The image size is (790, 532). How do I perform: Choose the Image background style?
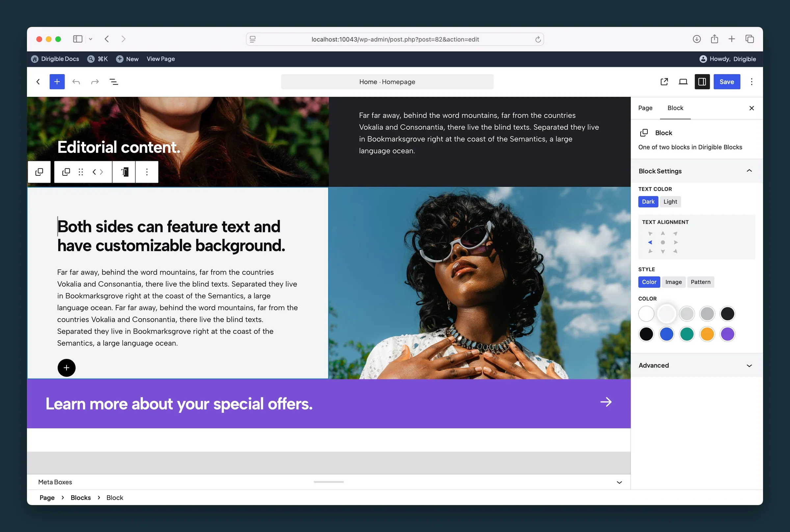pos(673,282)
